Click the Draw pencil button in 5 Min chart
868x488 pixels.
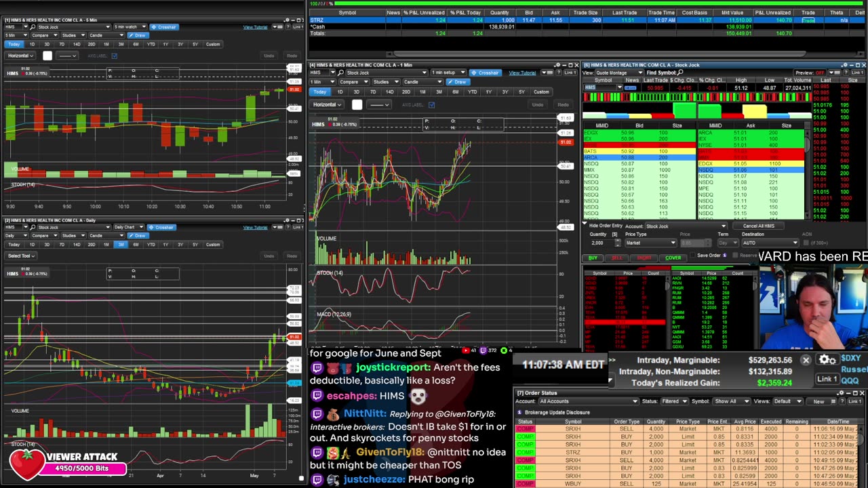(x=138, y=35)
